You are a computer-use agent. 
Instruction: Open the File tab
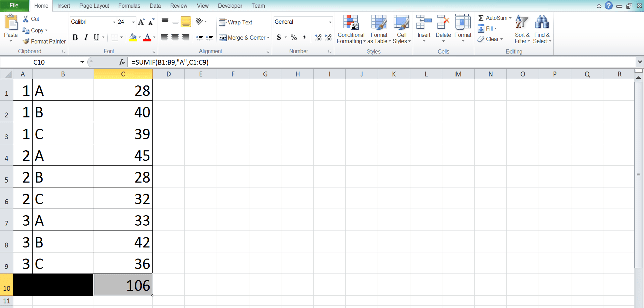[x=14, y=6]
